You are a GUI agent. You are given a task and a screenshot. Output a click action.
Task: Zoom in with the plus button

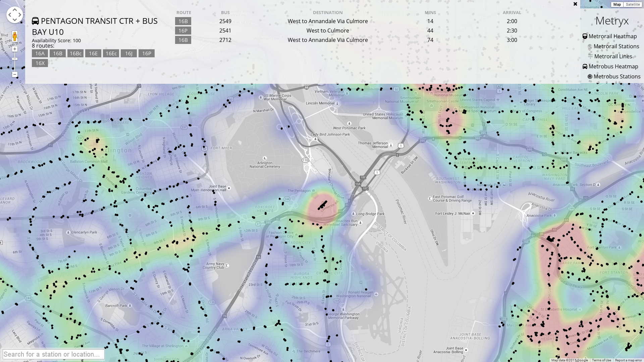[x=15, y=49]
